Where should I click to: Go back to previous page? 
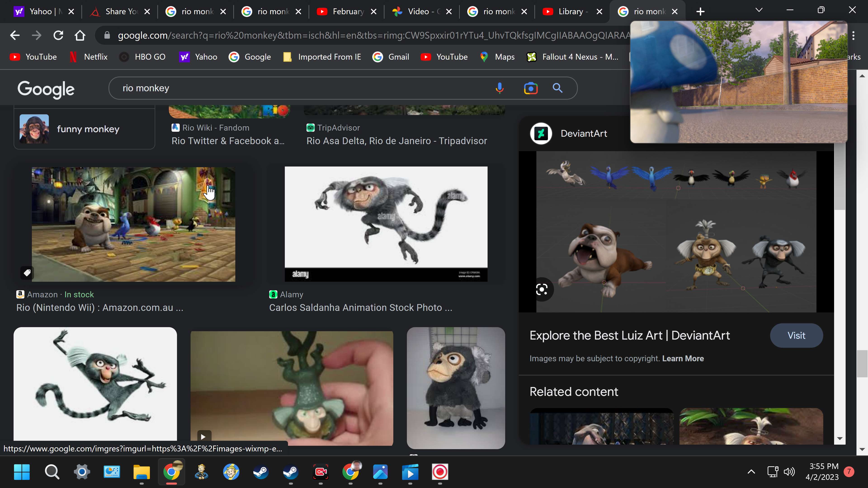click(x=15, y=35)
